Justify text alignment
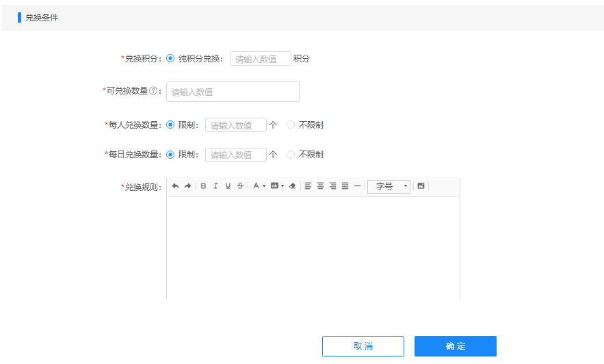This screenshot has width=604, height=364. [345, 186]
